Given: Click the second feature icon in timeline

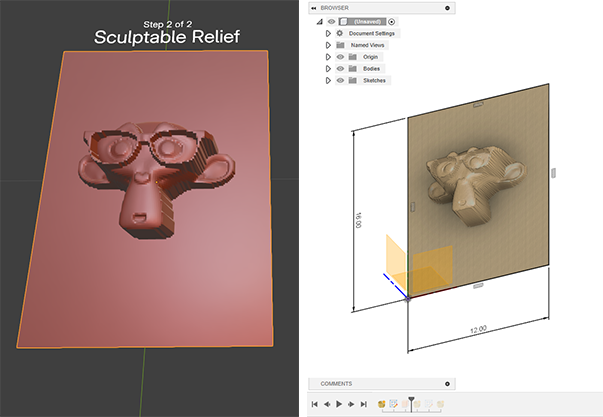Looking at the screenshot, I should click(x=393, y=404).
